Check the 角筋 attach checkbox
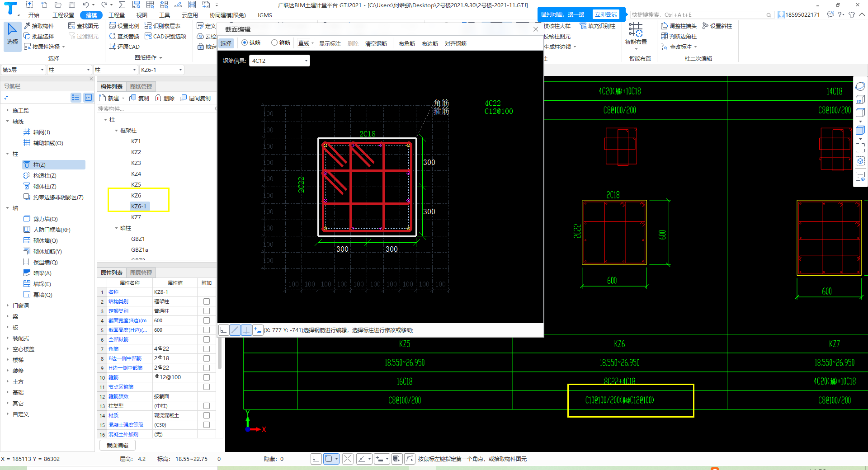 coord(207,349)
